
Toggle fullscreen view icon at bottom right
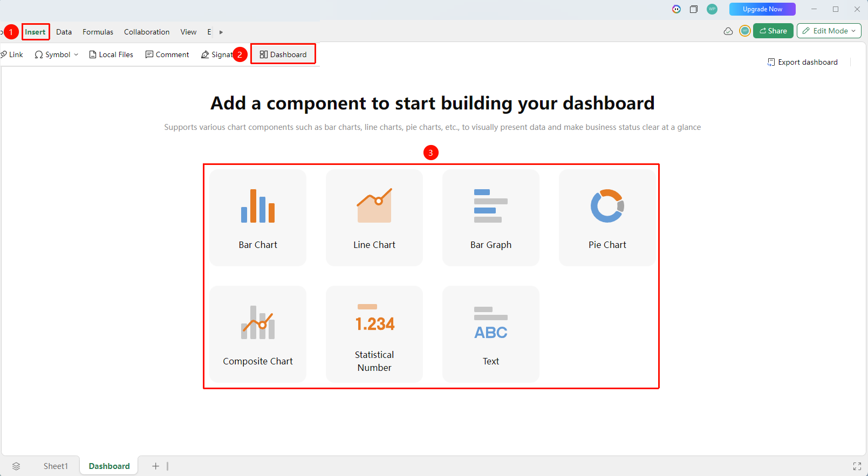coord(857,466)
